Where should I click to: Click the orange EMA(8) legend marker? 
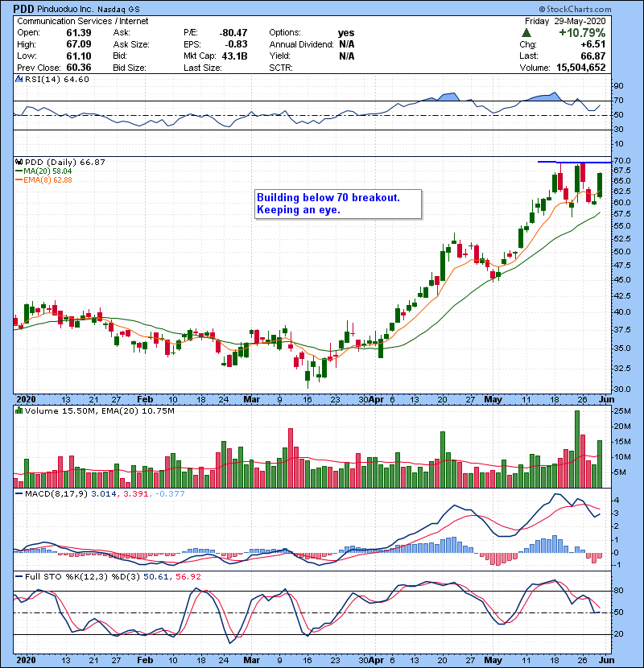tap(19, 180)
